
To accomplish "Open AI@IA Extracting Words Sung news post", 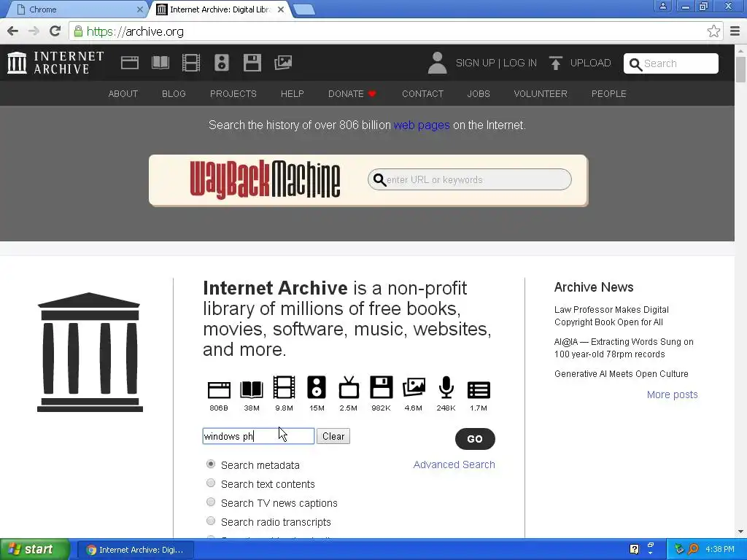I will pyautogui.click(x=624, y=348).
